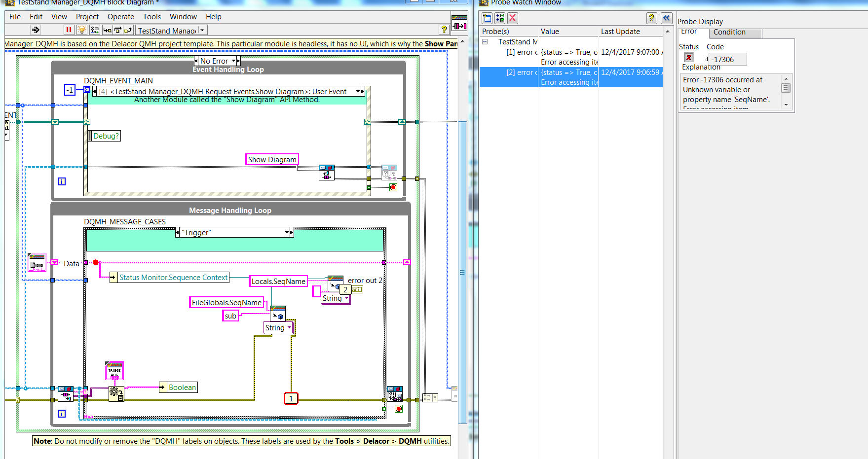868x459 pixels.
Task: Click probe marker 1 on error wire
Action: click(291, 398)
